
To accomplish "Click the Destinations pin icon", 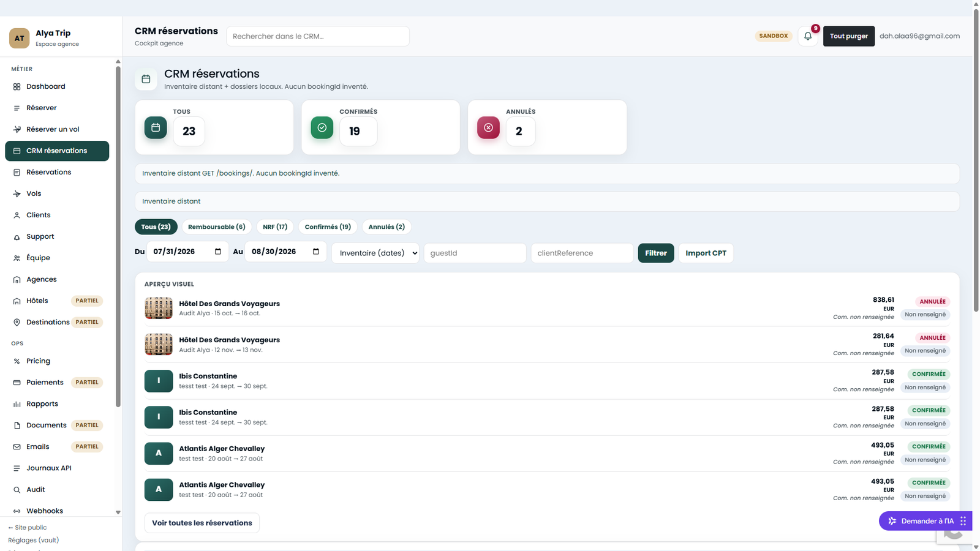I will click(17, 323).
